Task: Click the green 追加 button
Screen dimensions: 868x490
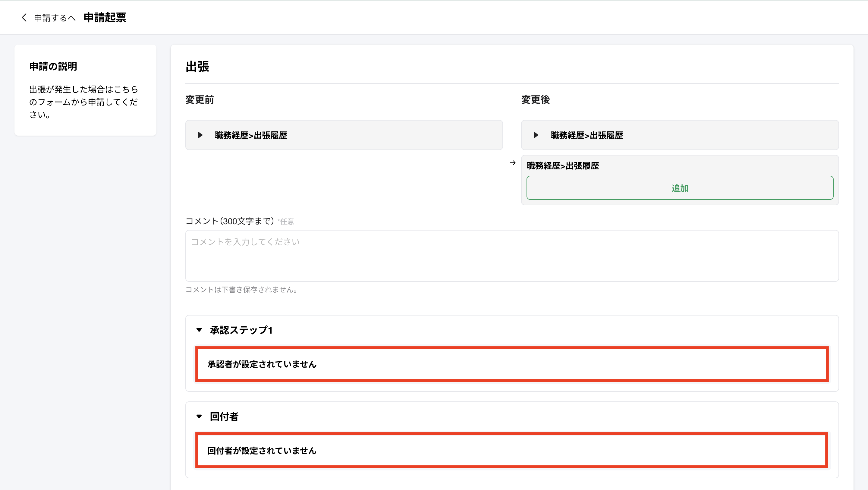Action: (x=680, y=188)
